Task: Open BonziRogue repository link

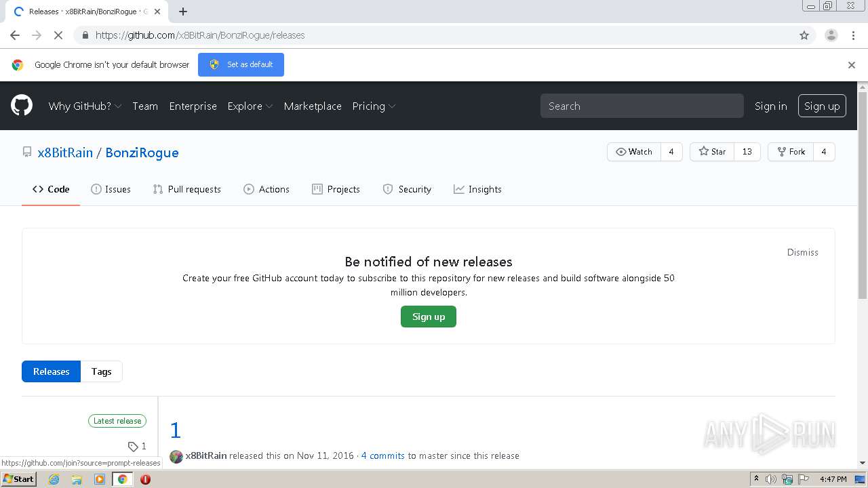Action: pos(142,152)
